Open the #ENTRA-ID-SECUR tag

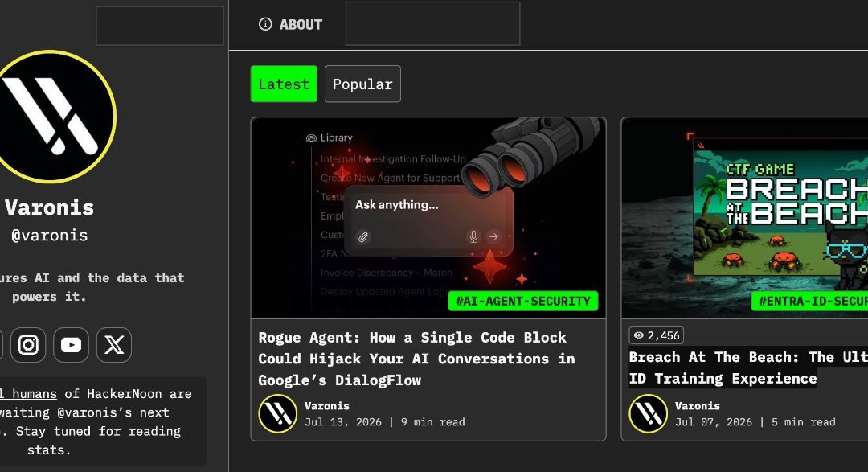pyautogui.click(x=810, y=301)
